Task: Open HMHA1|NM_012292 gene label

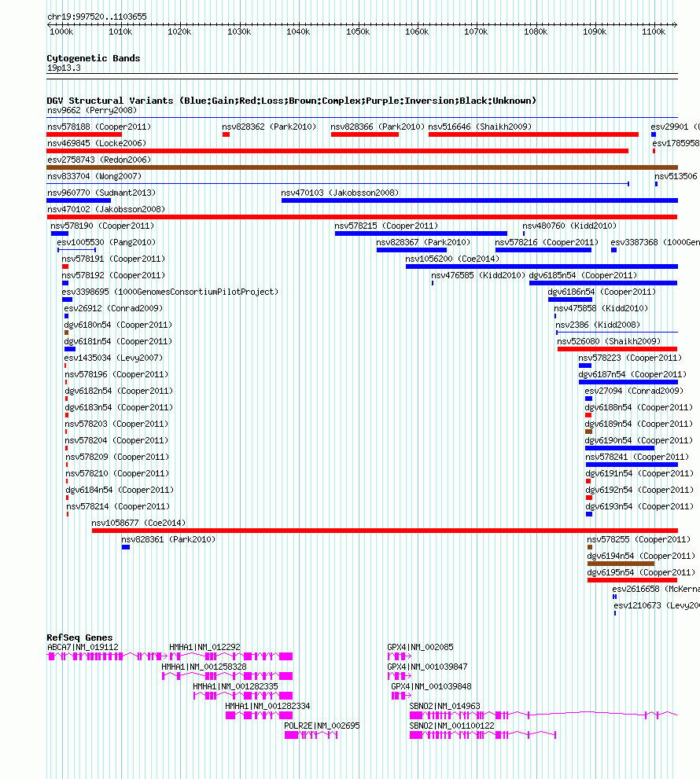Action: coord(204,647)
